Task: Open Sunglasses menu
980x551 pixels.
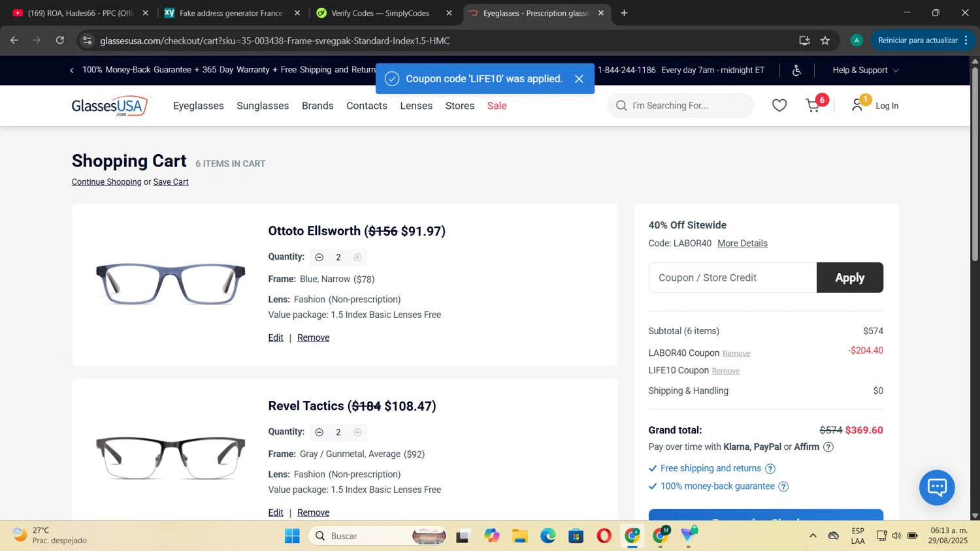Action: coord(263,106)
